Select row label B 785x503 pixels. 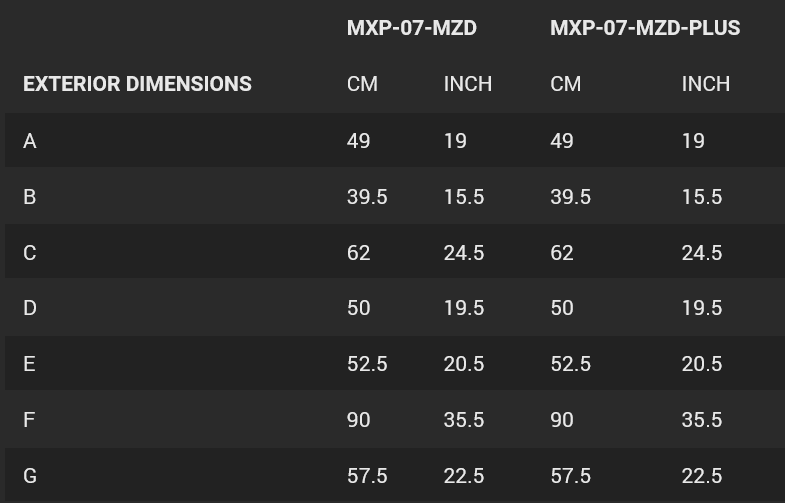pos(30,197)
